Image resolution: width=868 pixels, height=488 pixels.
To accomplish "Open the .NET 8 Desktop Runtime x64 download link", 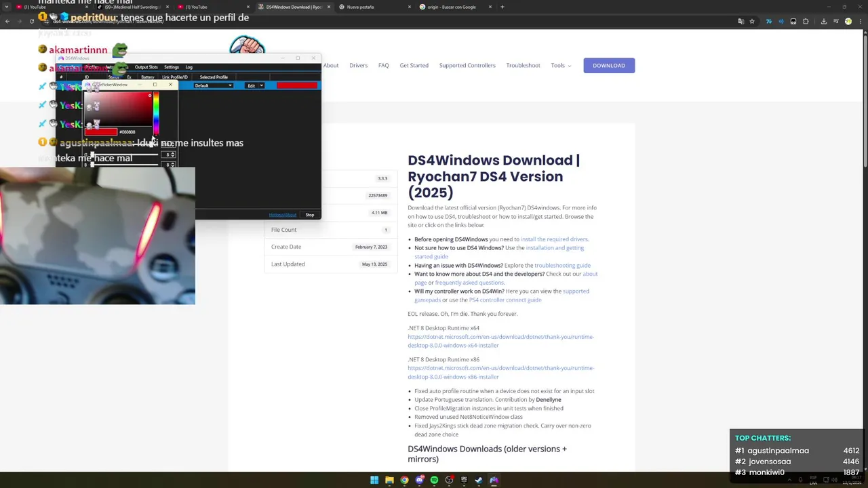I will pyautogui.click(x=500, y=341).
